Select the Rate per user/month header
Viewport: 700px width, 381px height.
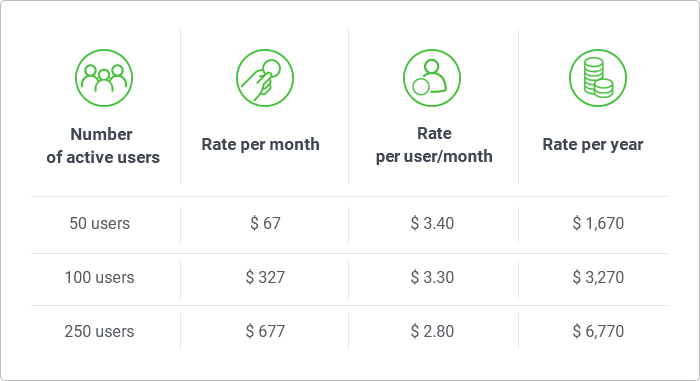coord(434,145)
